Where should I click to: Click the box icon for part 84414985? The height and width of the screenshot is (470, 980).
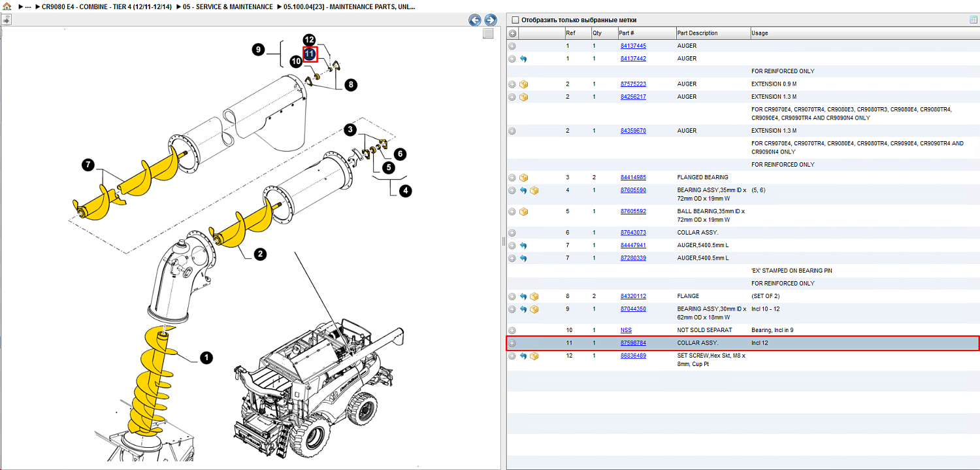pyautogui.click(x=523, y=178)
